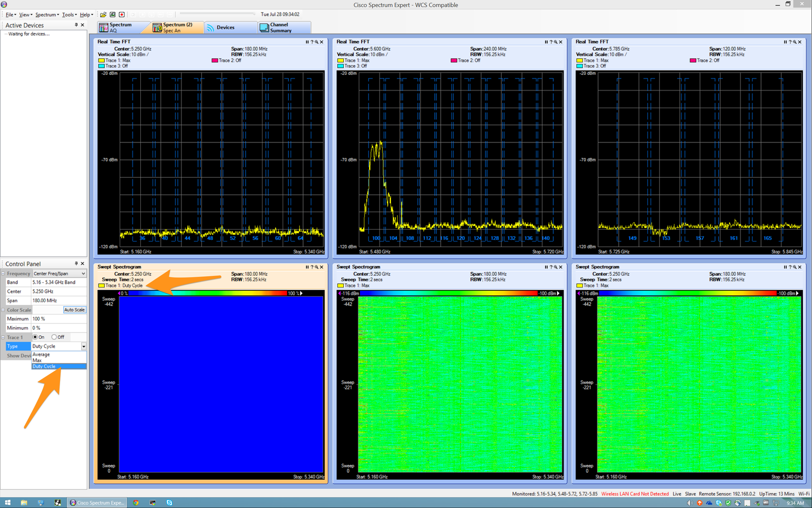Click zoom icon on the middle Swept Spectrogram
The width and height of the screenshot is (812, 508).
coord(556,267)
